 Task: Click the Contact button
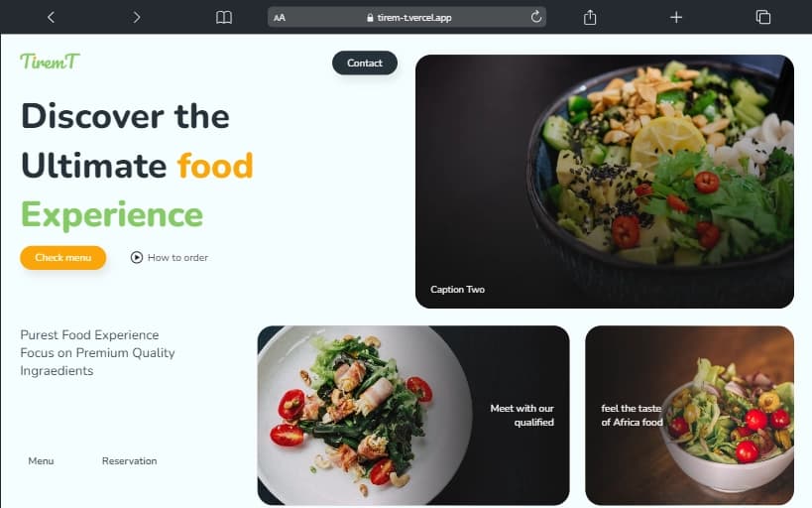pos(365,63)
